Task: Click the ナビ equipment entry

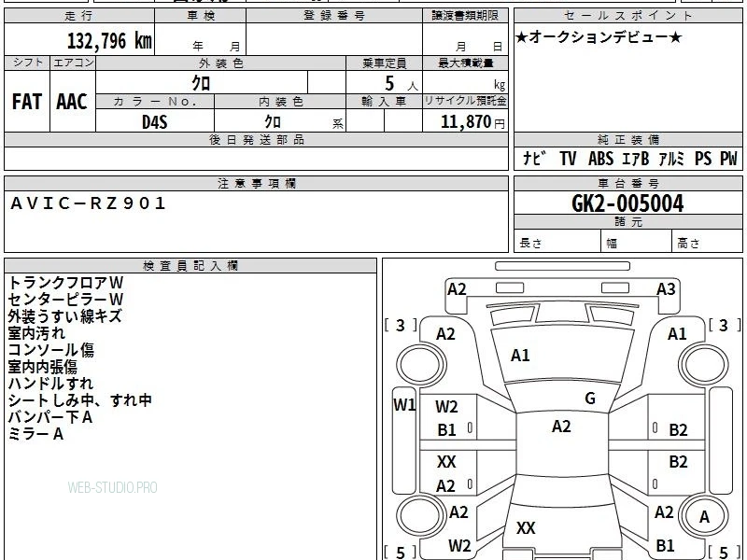Action: [x=534, y=159]
